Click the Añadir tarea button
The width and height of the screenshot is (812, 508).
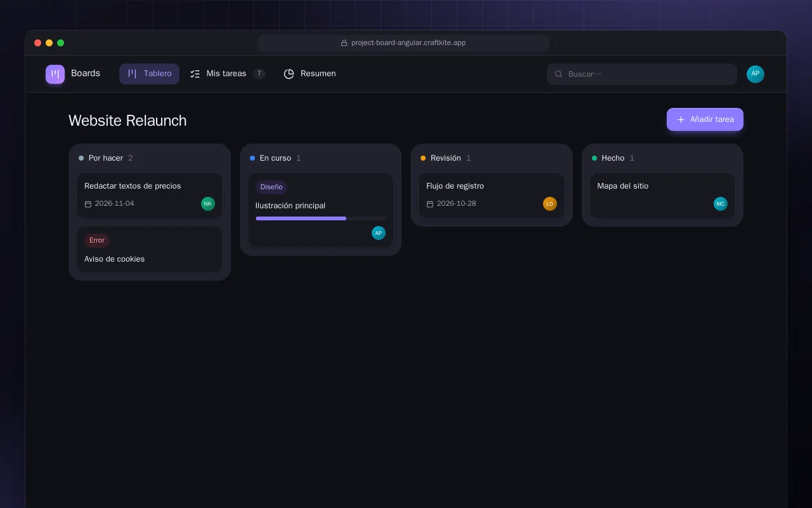coord(705,119)
